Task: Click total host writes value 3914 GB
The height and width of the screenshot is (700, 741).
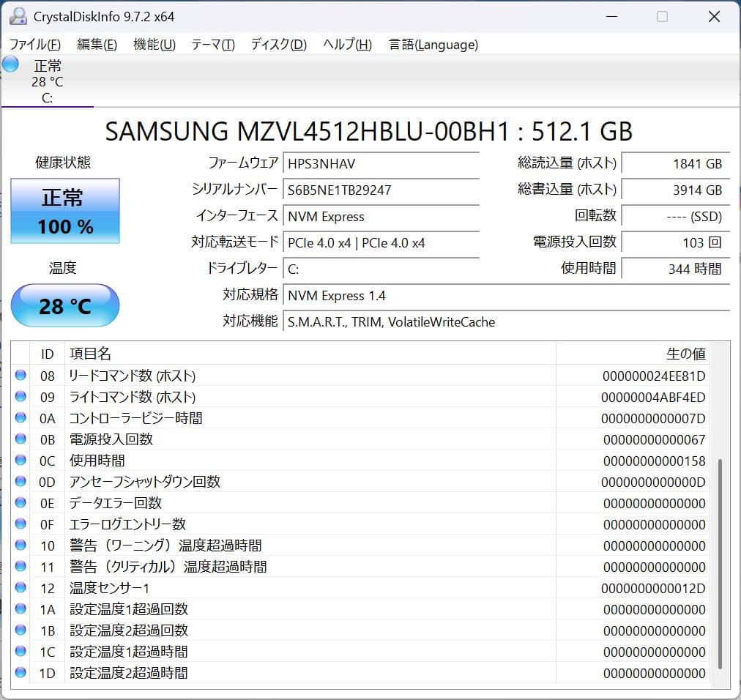Action: [676, 190]
